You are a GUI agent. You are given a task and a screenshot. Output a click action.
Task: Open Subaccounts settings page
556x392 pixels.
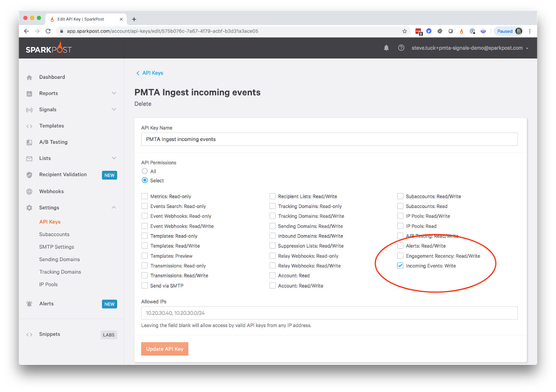tap(54, 234)
